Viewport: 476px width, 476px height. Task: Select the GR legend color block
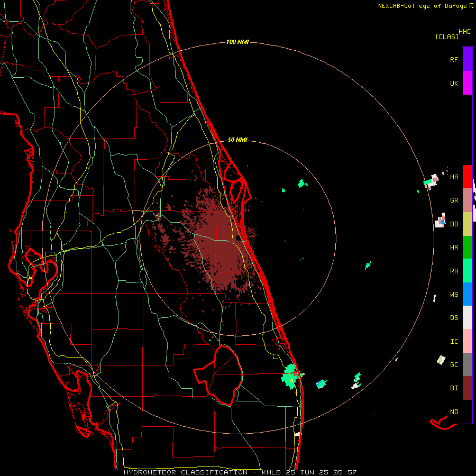[x=467, y=200]
